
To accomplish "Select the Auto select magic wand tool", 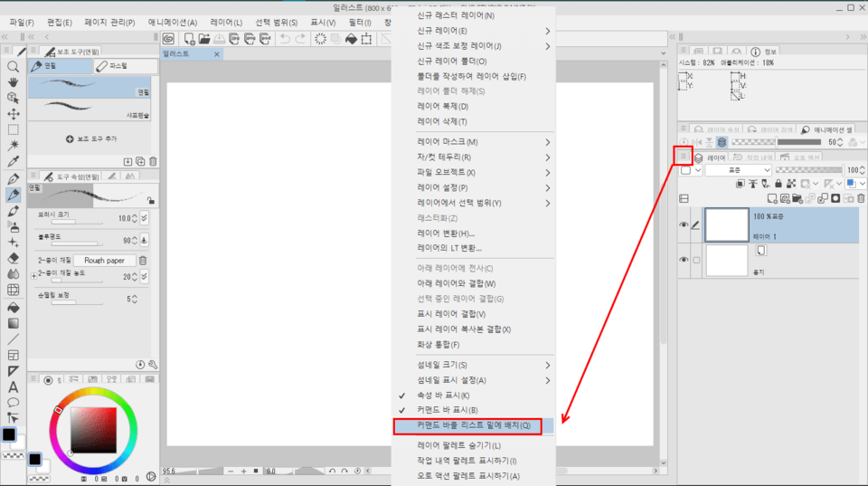I will click(x=14, y=145).
